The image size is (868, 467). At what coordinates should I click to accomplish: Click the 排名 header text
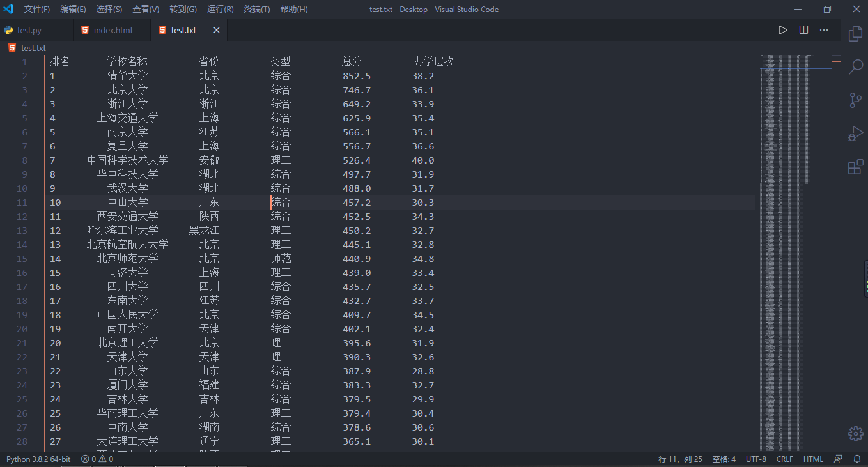pyautogui.click(x=60, y=62)
